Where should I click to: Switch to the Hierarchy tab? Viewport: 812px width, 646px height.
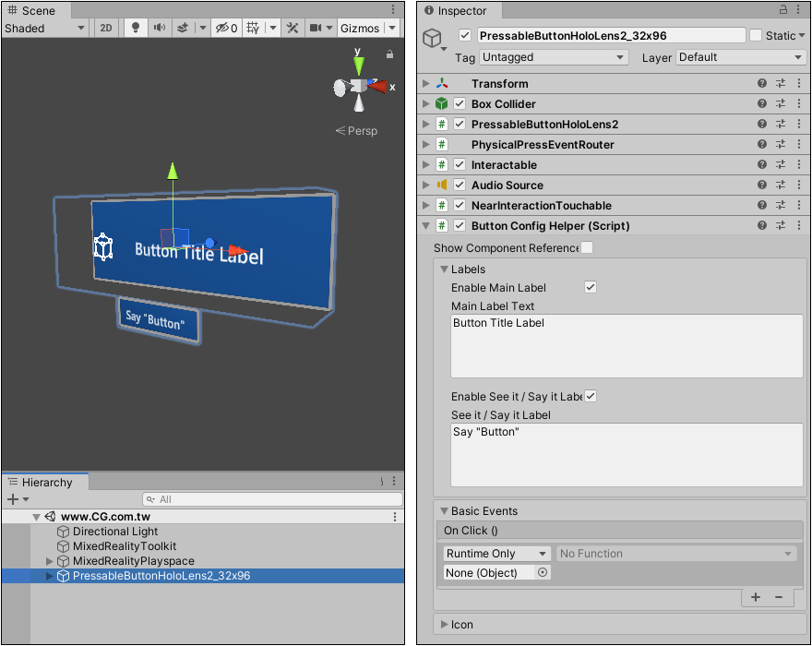[45, 482]
